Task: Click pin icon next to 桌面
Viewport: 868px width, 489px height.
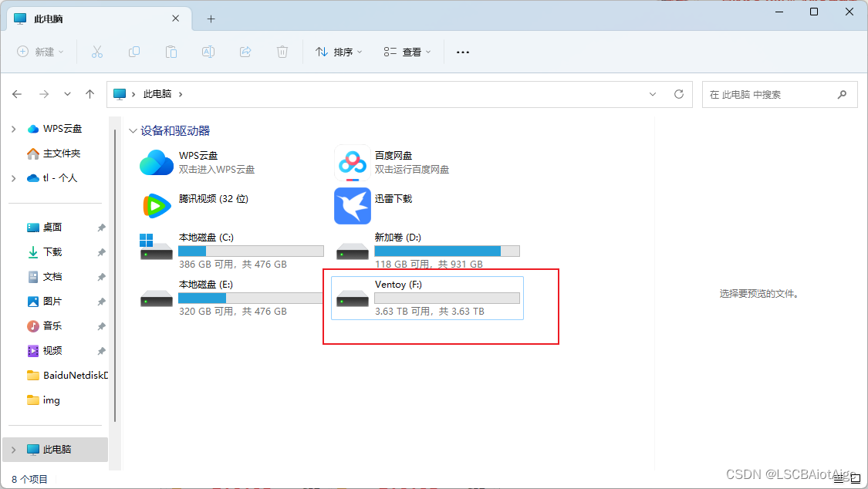Action: (101, 228)
